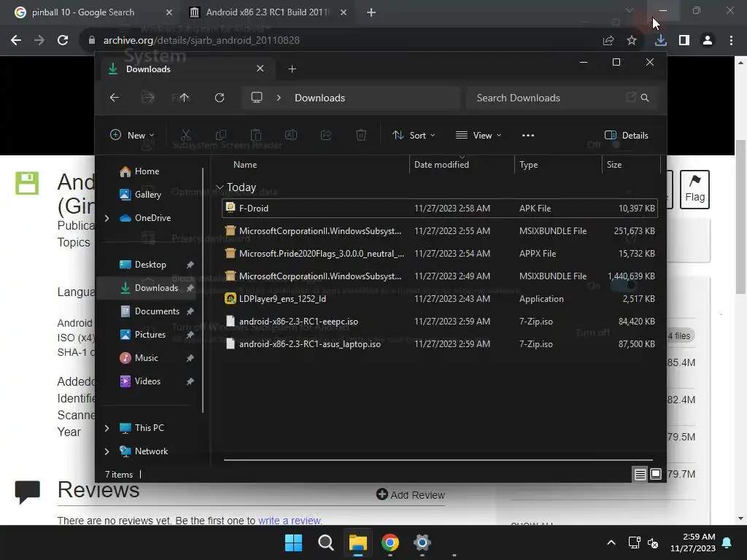Reload the archive.org page in Chrome
Viewport: 747px width, 560px height.
(x=63, y=41)
